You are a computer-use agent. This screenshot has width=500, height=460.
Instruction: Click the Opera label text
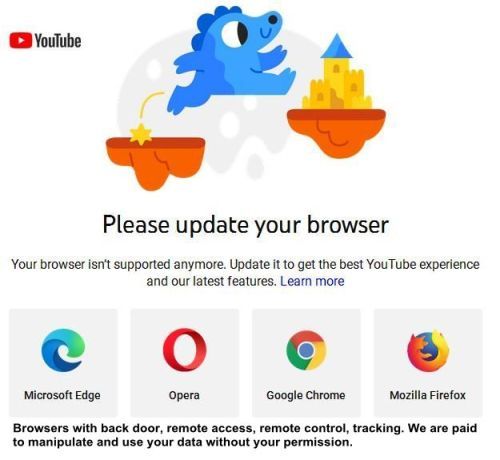(184, 396)
